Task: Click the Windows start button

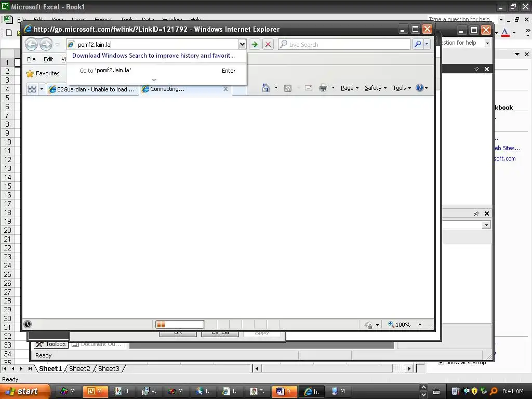Action: 24,391
